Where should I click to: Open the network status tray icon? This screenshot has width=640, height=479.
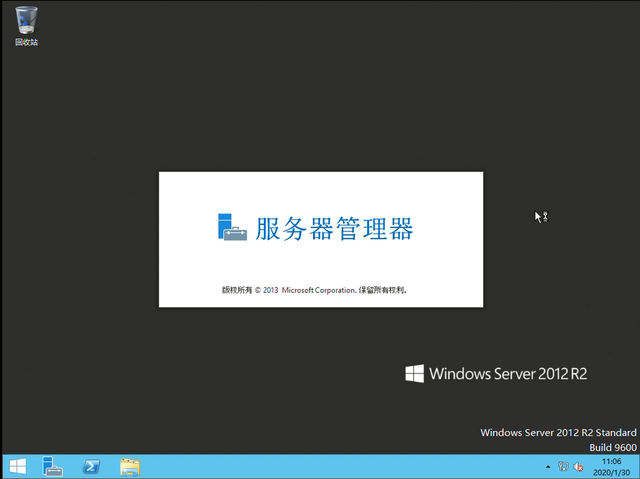coord(563,466)
